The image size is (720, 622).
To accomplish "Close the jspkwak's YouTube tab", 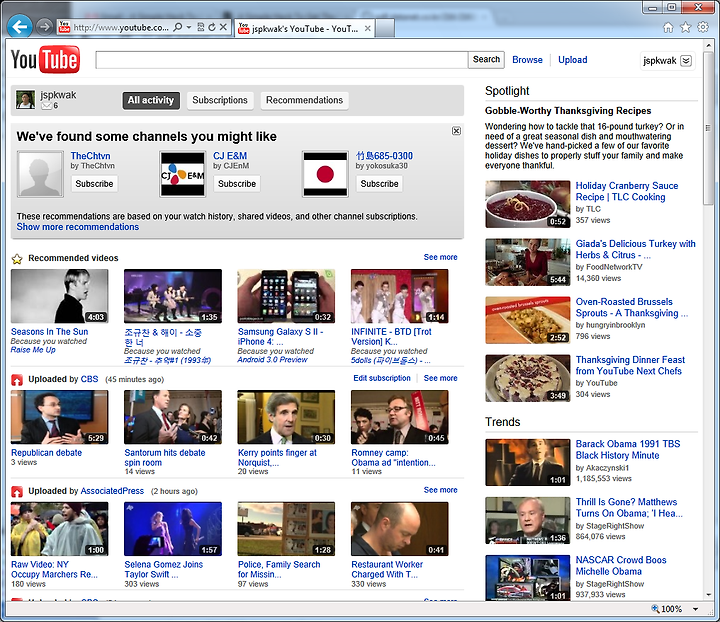I will [x=367, y=28].
